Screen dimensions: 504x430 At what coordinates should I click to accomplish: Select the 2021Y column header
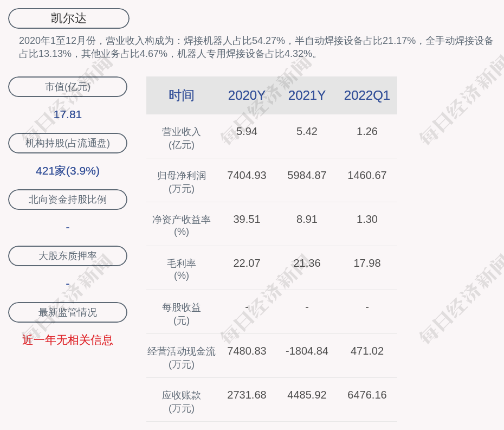point(307,95)
